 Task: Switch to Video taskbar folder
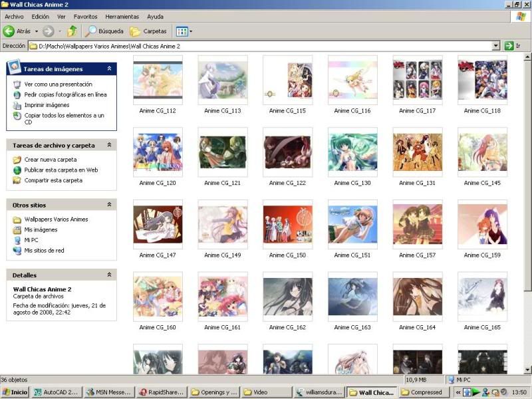click(x=267, y=392)
